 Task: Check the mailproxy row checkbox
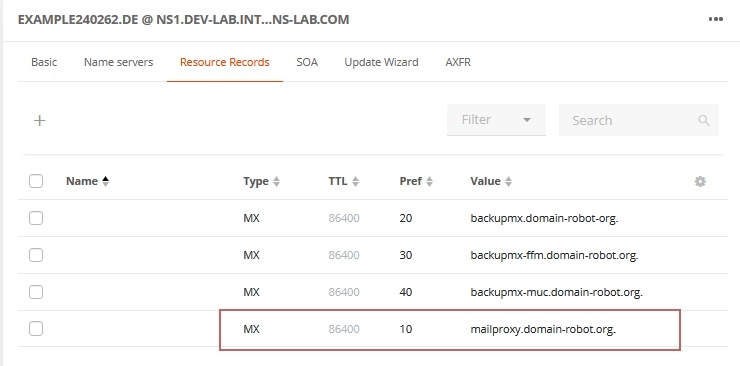(36, 329)
